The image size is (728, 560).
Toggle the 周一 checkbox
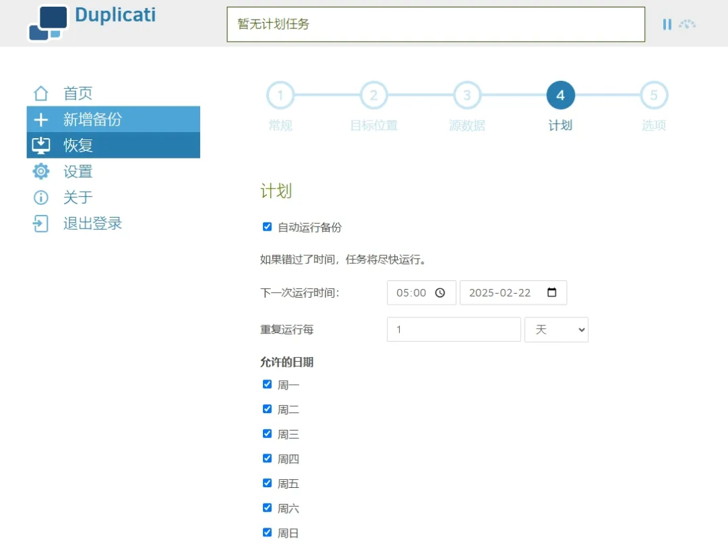(267, 385)
